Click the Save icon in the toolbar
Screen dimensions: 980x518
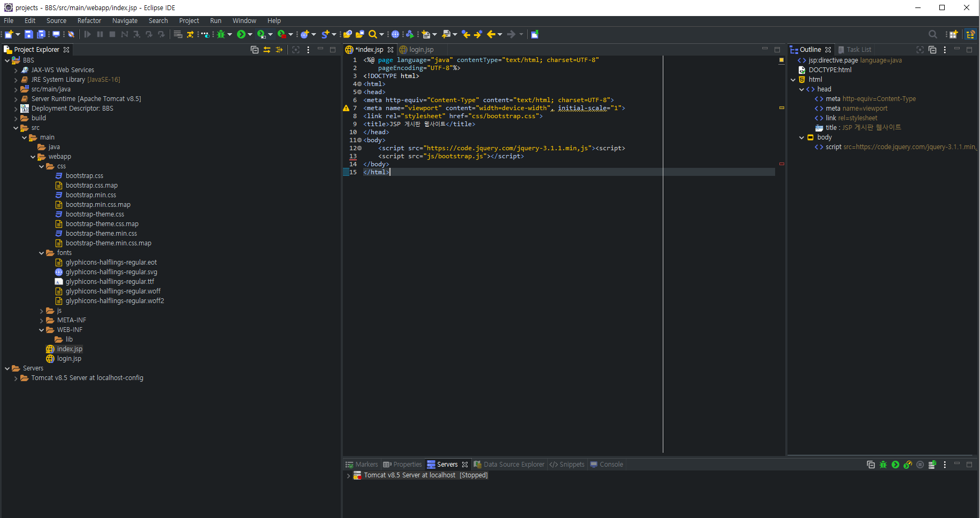(29, 34)
